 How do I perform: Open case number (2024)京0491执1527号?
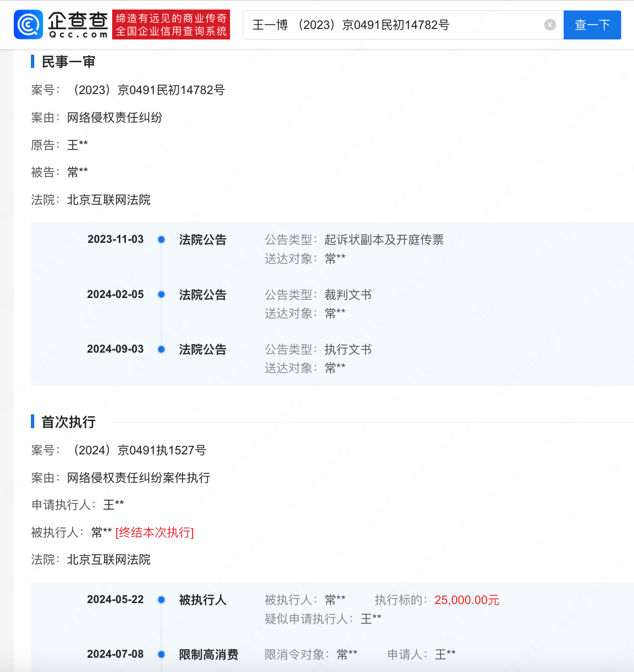(137, 450)
